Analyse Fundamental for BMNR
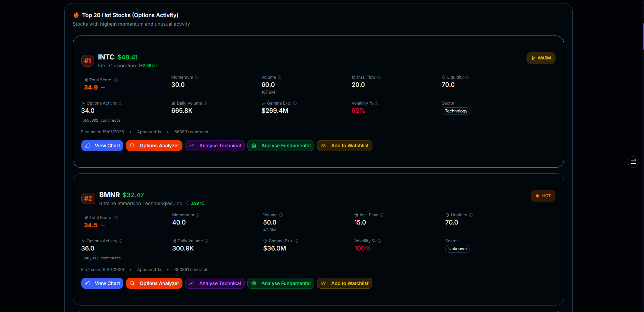Image resolution: width=644 pixels, height=312 pixels. pos(281,283)
